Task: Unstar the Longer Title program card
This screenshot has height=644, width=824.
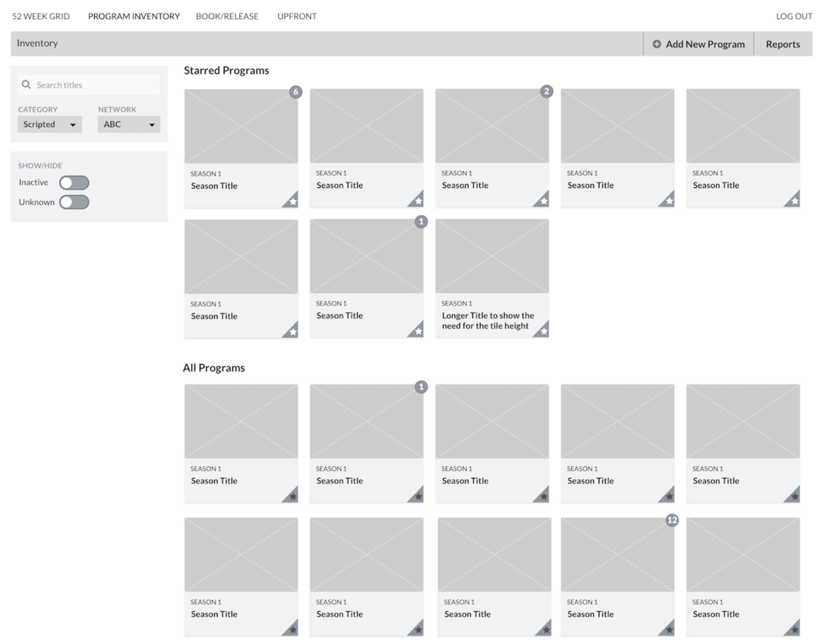Action: pos(544,331)
